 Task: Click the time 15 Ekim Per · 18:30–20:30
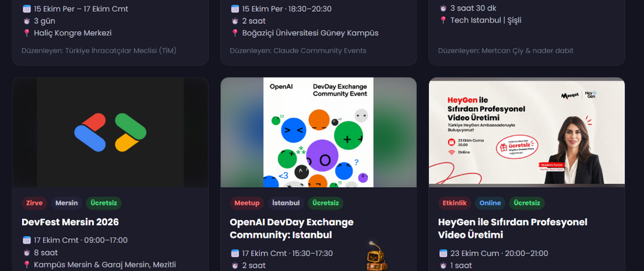coord(287,9)
